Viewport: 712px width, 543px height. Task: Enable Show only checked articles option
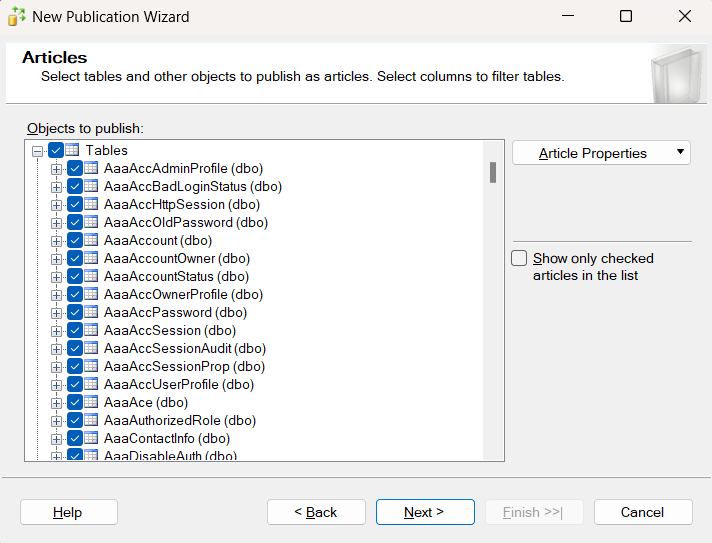coord(520,258)
